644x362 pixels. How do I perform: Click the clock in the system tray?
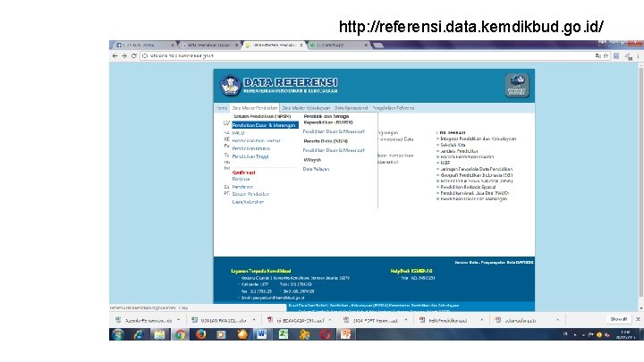pos(626,334)
